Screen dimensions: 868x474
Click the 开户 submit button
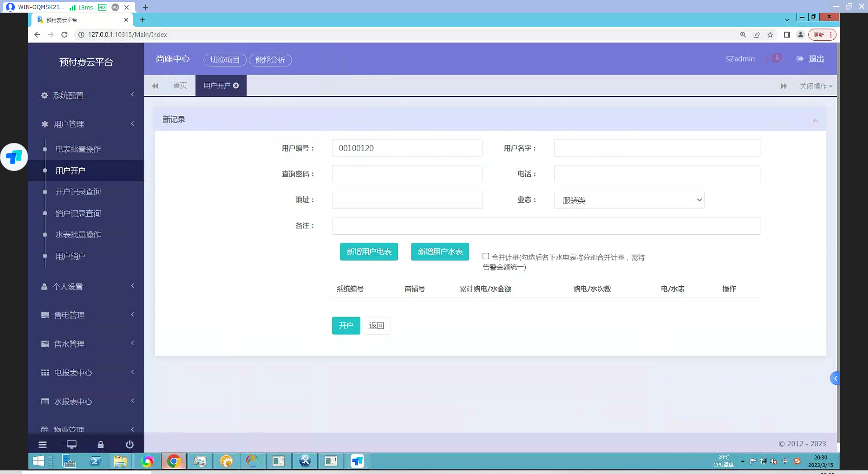[346, 326]
